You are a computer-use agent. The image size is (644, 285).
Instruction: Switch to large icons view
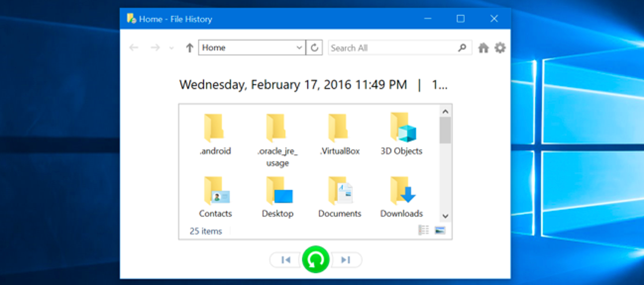pyautogui.click(x=440, y=230)
